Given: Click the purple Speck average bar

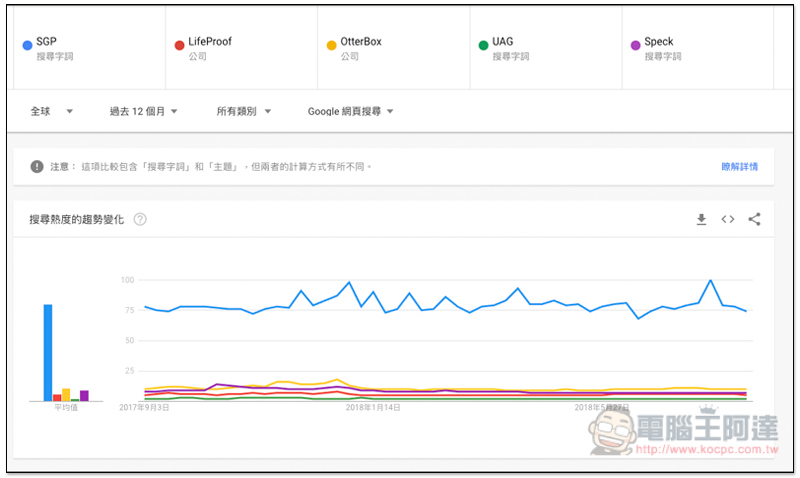Looking at the screenshot, I should 84,396.
